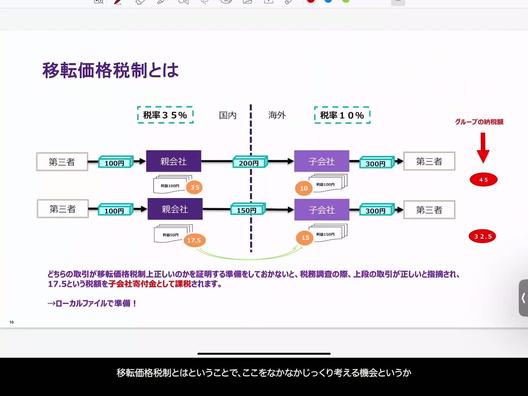Click the 150円 transfer price label

pyautogui.click(x=248, y=210)
